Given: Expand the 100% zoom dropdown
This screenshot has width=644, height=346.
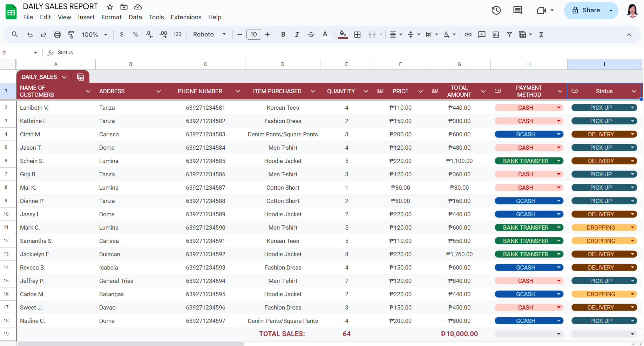Looking at the screenshot, I should (x=95, y=34).
